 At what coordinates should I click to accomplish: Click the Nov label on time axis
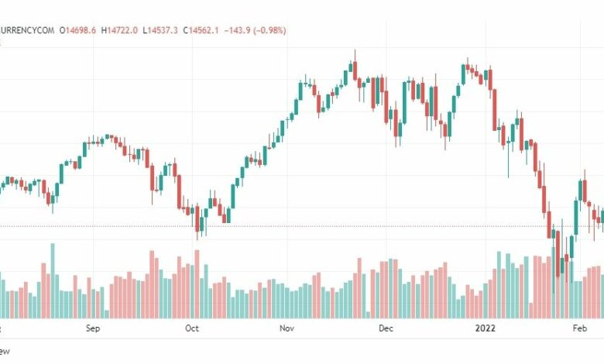(x=287, y=328)
